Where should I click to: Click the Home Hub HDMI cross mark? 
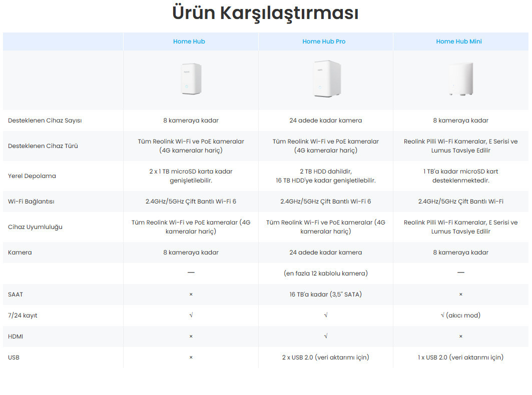pyautogui.click(x=191, y=336)
